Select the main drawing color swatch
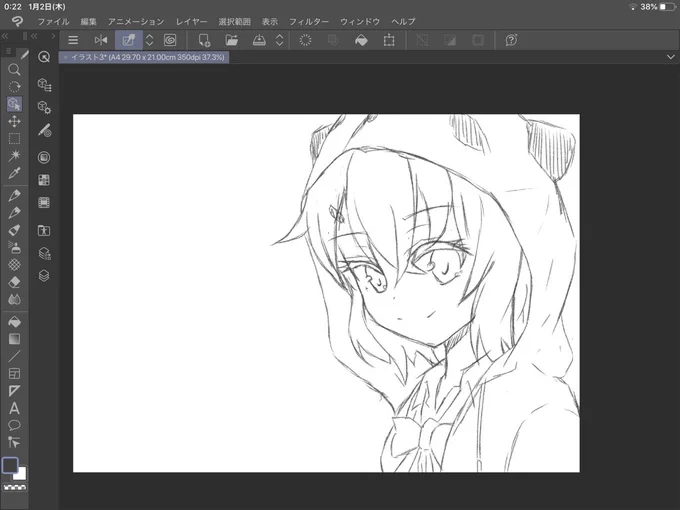This screenshot has width=680, height=510. point(10,465)
